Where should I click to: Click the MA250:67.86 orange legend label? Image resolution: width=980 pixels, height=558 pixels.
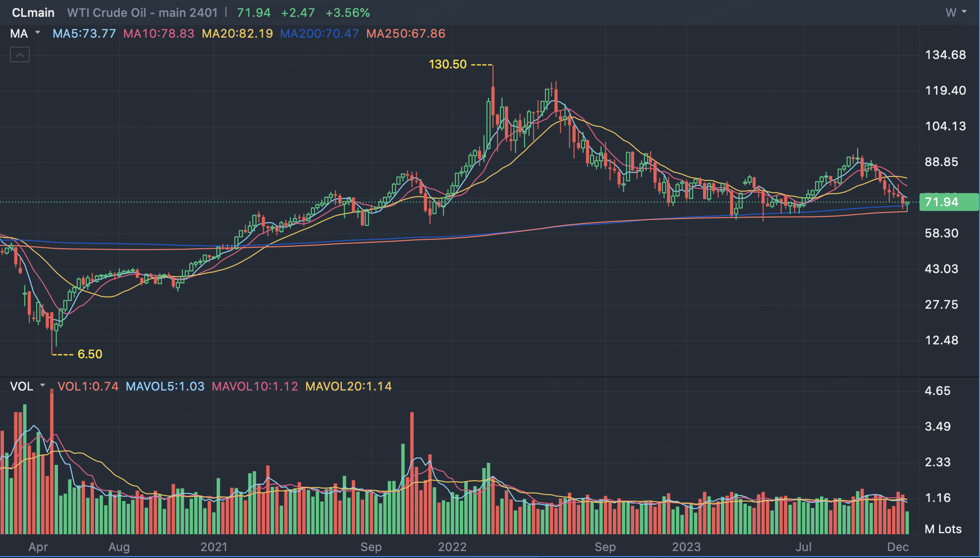[x=405, y=34]
